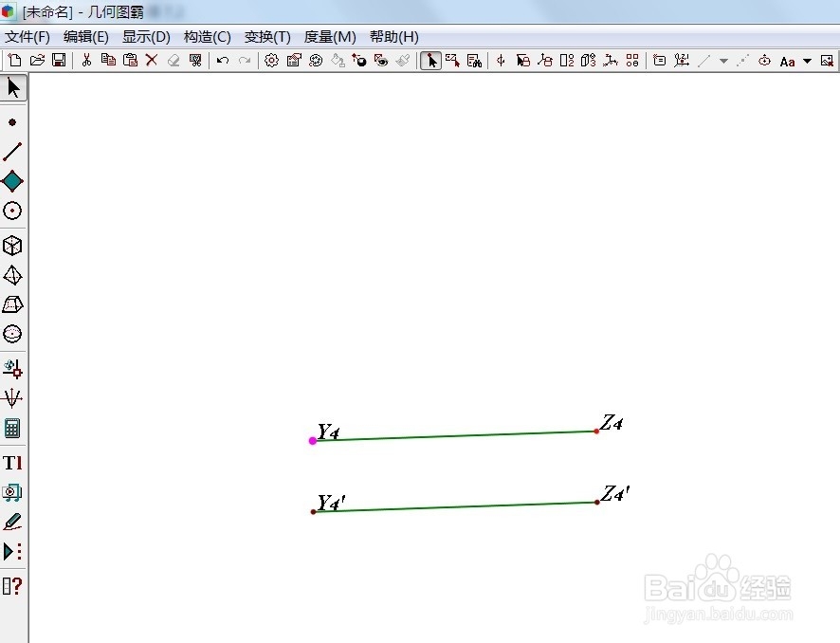Select the freehand Pen marker tool
This screenshot has height=643, width=840.
tap(12, 522)
